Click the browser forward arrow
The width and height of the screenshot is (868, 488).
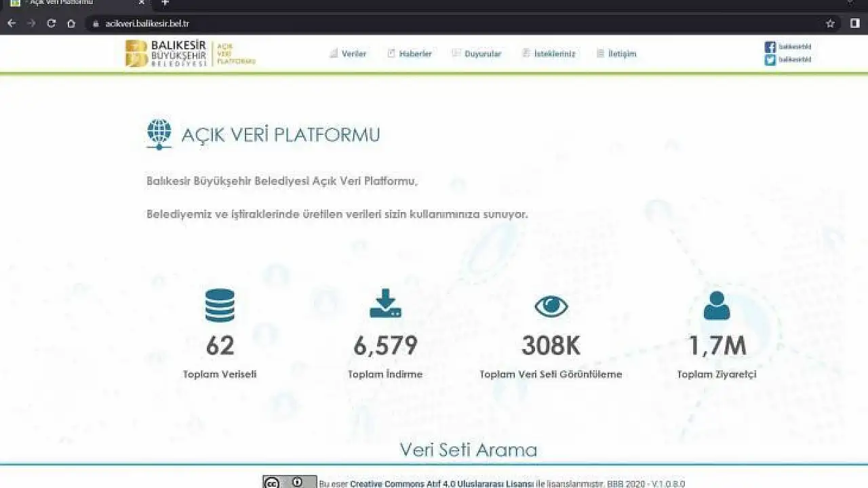click(x=31, y=23)
